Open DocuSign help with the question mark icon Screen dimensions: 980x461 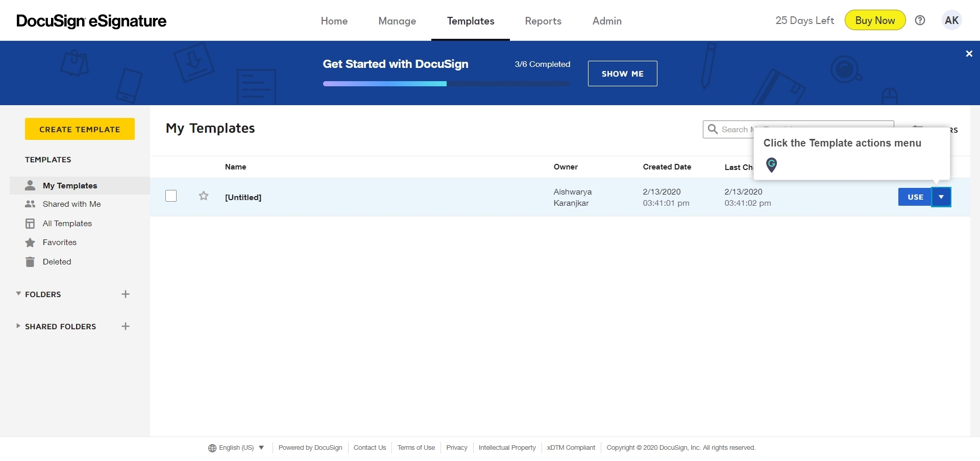pyautogui.click(x=920, y=20)
